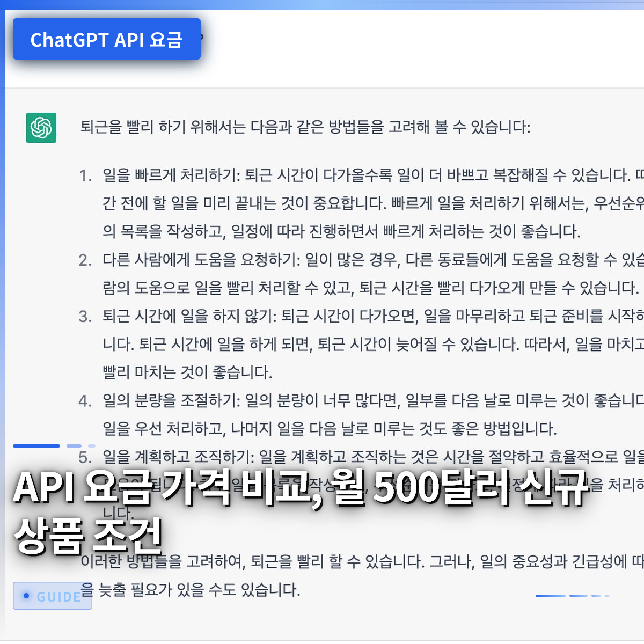Click the green ChatGPT logo avatar
The width and height of the screenshot is (644, 644).
[41, 128]
